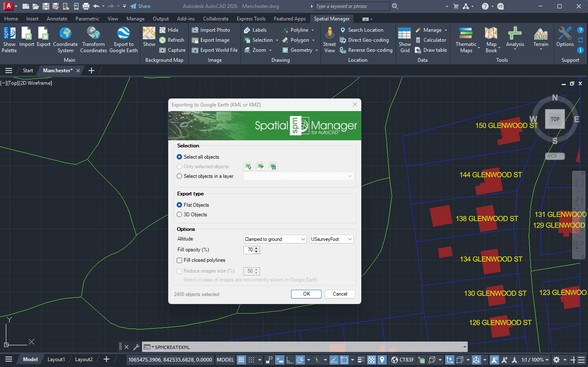The width and height of the screenshot is (588, 367).
Task: Toggle grid display in status bar
Action: coord(241,359)
